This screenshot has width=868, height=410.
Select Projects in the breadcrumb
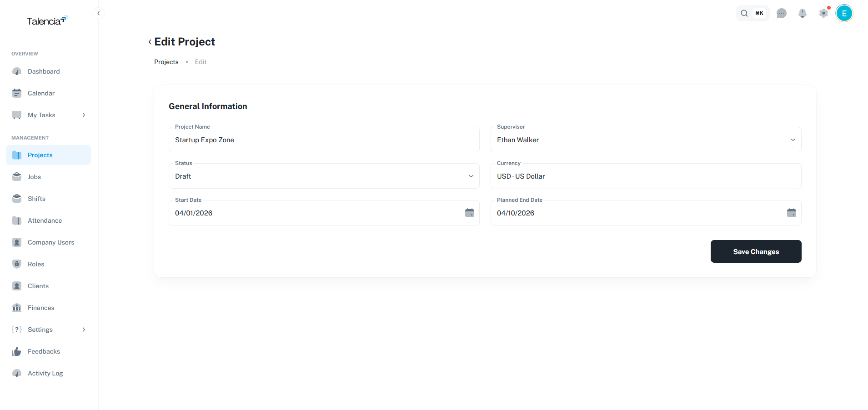(166, 62)
